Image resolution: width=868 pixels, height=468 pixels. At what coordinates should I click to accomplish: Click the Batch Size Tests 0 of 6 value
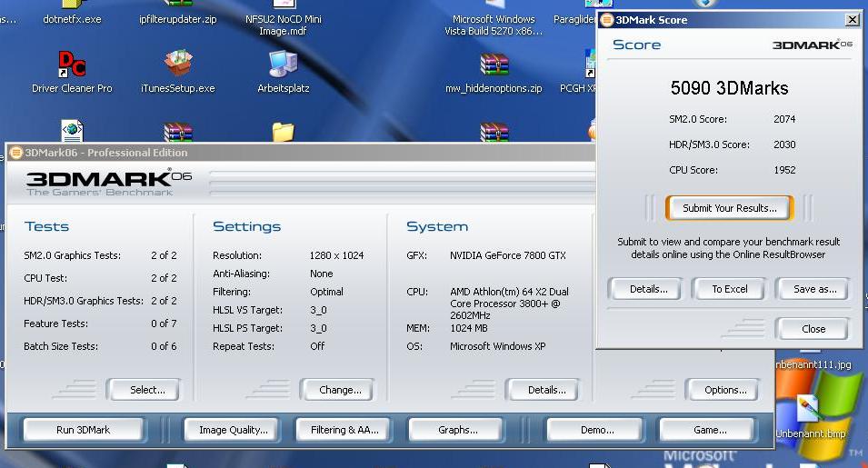(x=164, y=346)
